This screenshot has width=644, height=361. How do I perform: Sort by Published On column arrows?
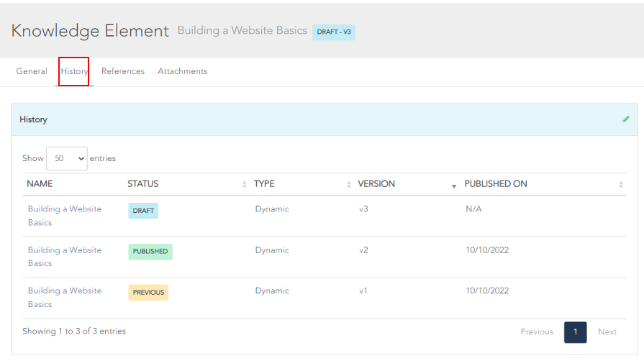(621, 184)
